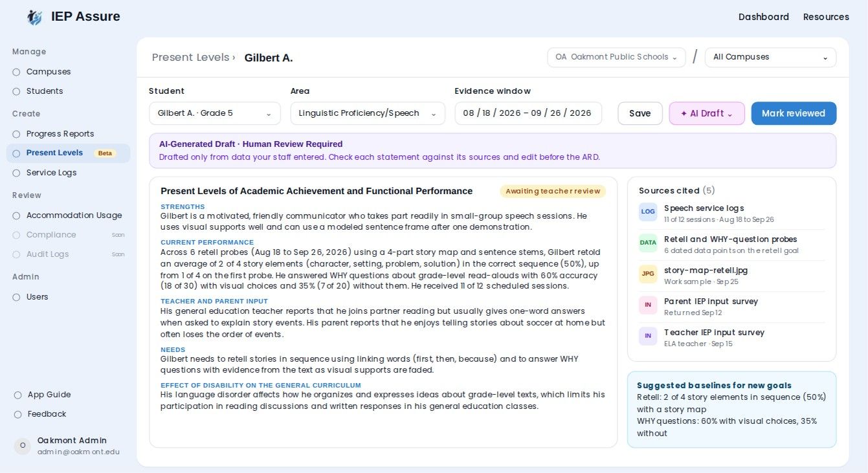Click the Feedback circle icon
Image resolution: width=868 pixels, height=473 pixels.
pyautogui.click(x=17, y=414)
